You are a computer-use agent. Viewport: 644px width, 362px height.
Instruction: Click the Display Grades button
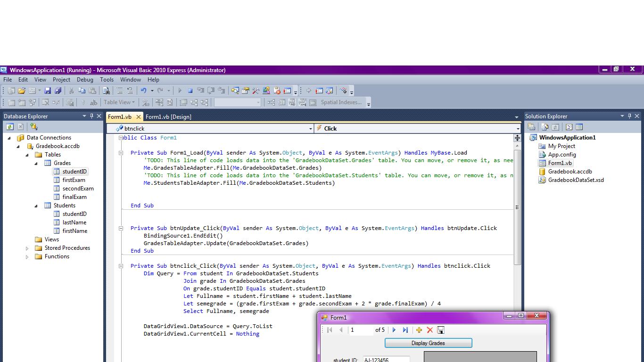click(x=428, y=343)
